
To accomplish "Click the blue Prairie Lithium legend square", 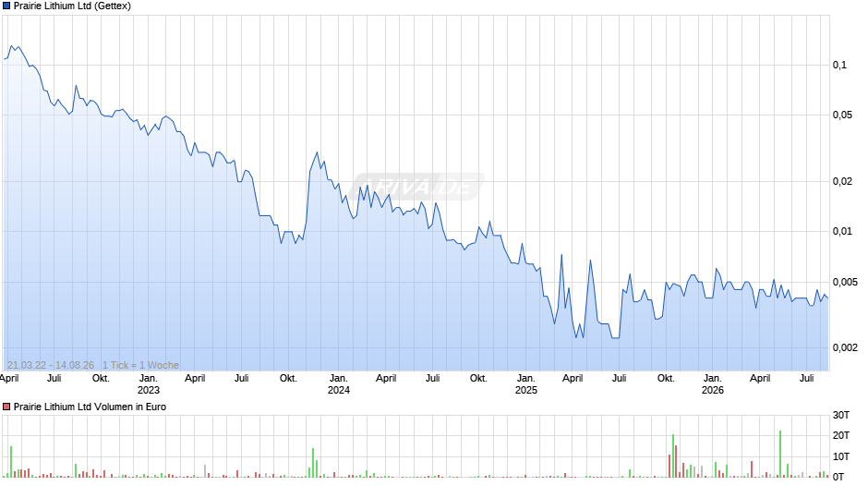I will coord(6,6).
